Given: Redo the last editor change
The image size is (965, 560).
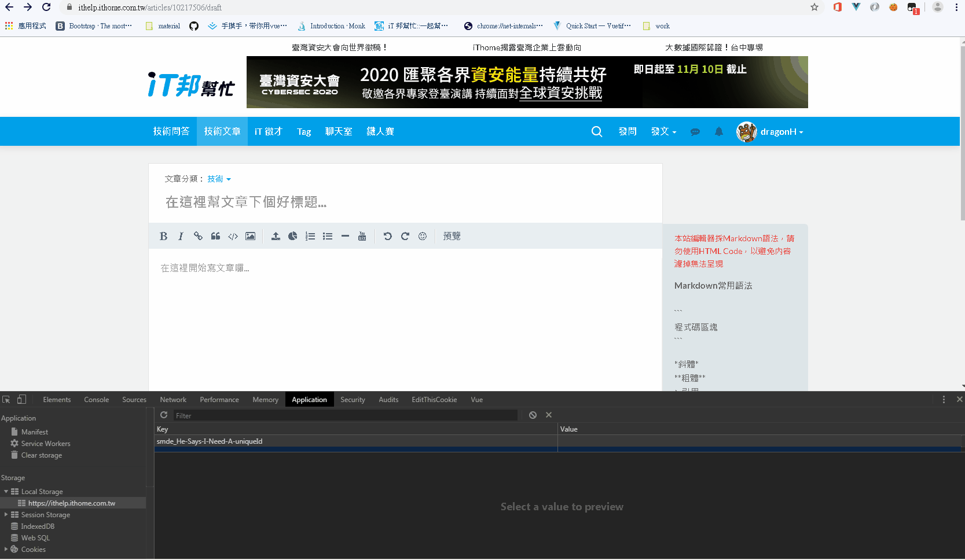Looking at the screenshot, I should [x=405, y=236].
